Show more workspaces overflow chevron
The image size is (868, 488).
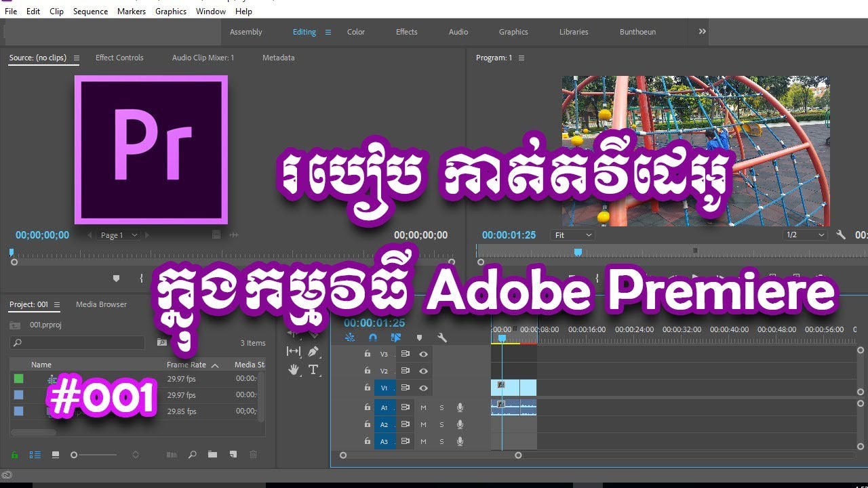[x=702, y=32]
